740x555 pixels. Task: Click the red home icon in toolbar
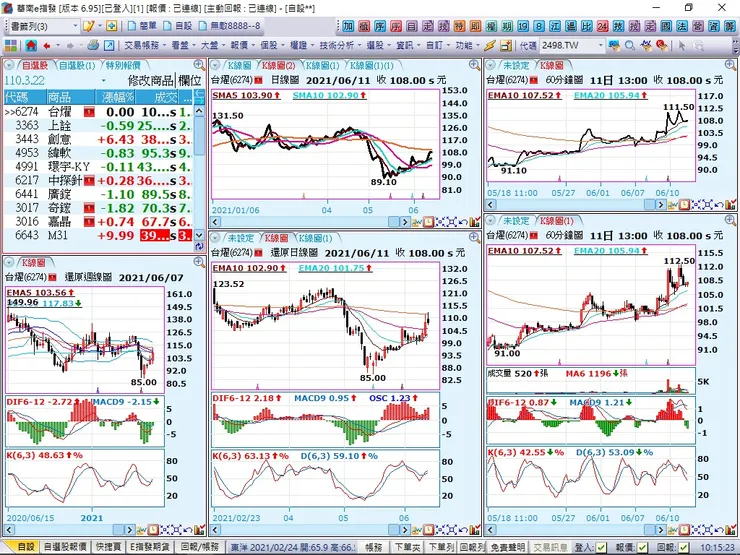pos(31,46)
